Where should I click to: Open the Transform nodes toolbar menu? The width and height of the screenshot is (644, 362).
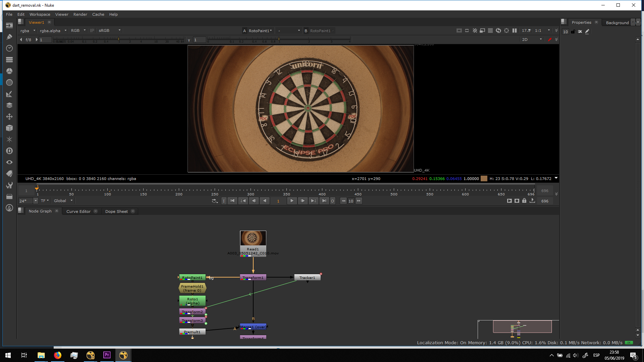[x=9, y=117]
